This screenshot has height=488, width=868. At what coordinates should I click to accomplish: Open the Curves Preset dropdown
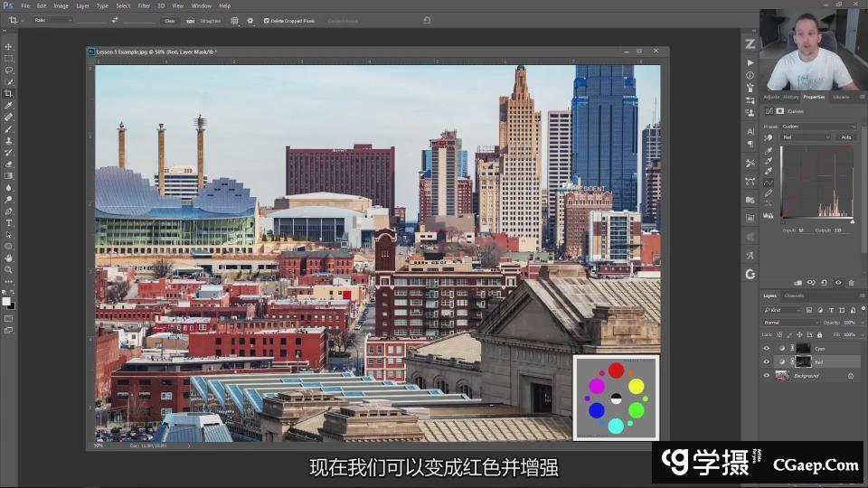pos(817,127)
